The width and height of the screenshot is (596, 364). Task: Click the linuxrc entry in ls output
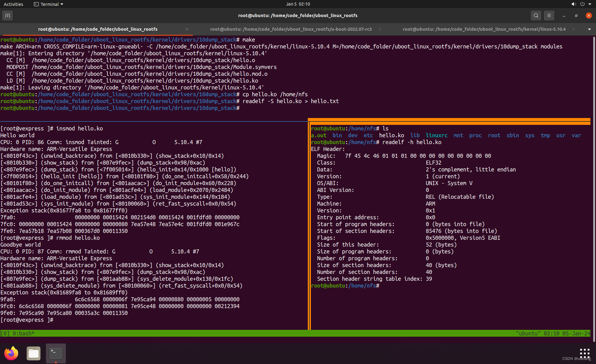437,135
